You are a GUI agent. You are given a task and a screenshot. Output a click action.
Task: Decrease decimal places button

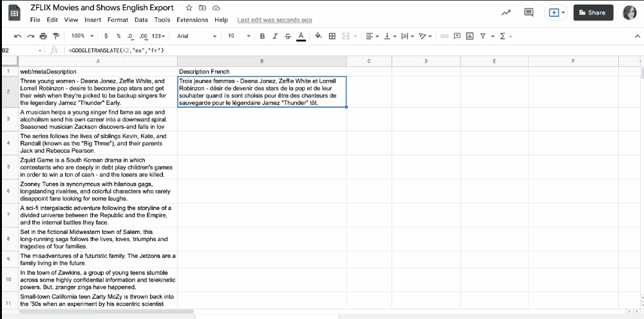click(130, 36)
